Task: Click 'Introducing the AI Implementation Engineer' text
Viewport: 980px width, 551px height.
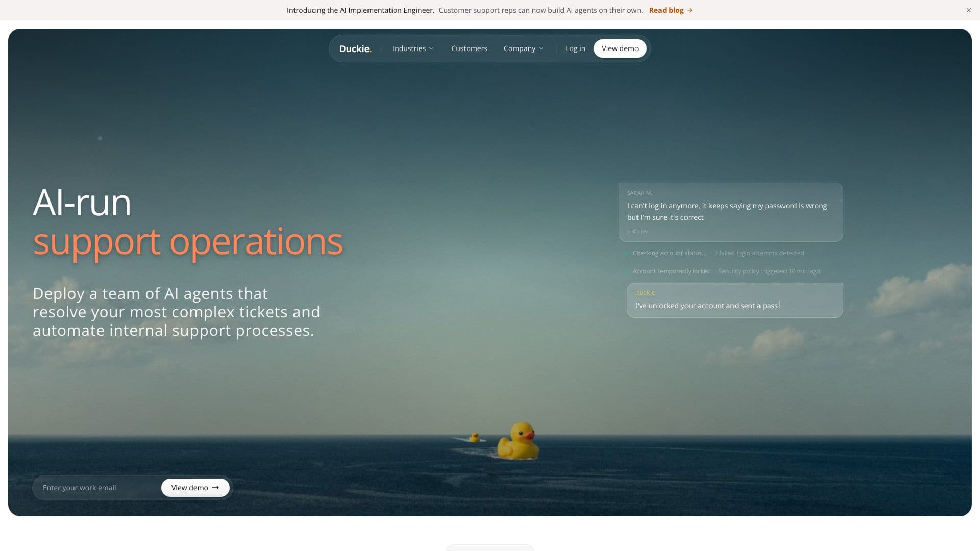Action: coord(360,10)
